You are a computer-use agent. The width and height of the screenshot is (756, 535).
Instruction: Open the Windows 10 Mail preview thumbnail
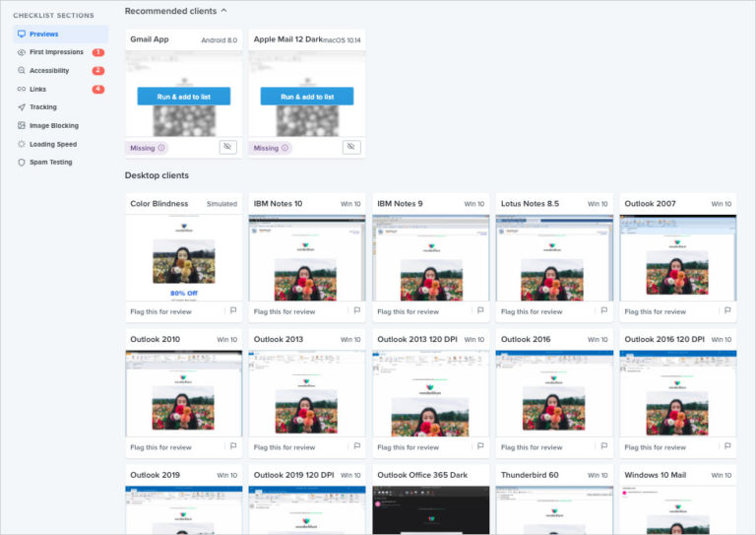click(x=678, y=510)
